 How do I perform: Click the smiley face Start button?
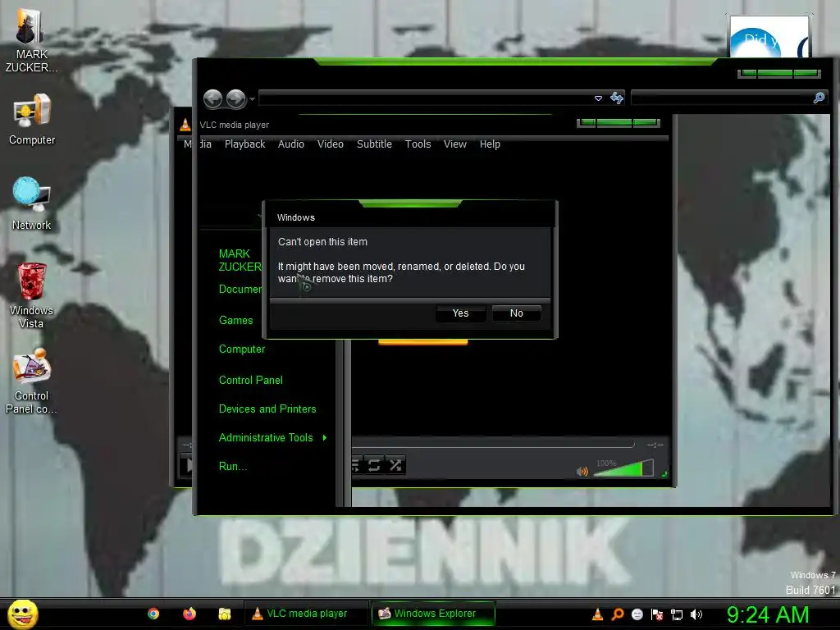click(22, 614)
